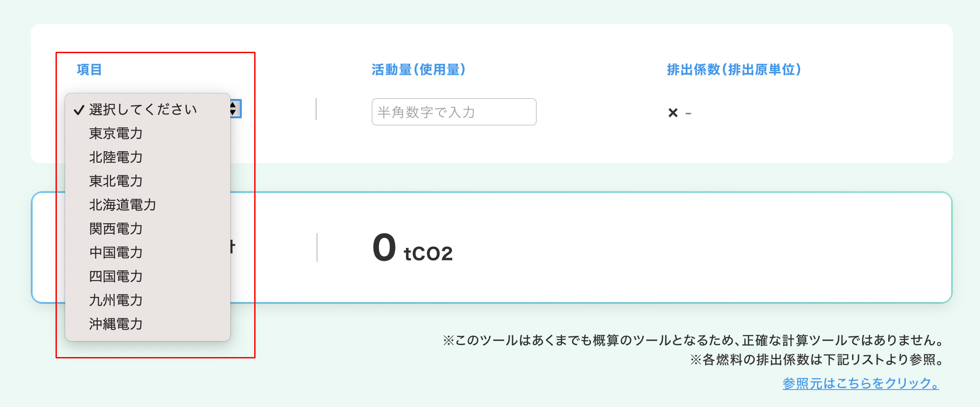Click the select box up-down arrows
Image resolution: width=980 pixels, height=407 pixels.
(234, 109)
